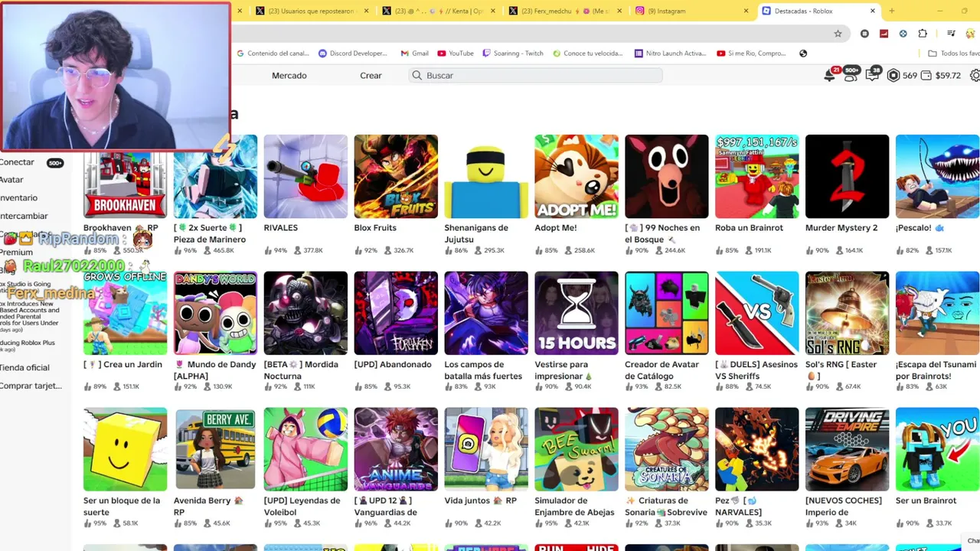980x551 pixels.
Task: Open Driving Empire NUEVOS COCHES thumbnail
Action: [848, 449]
